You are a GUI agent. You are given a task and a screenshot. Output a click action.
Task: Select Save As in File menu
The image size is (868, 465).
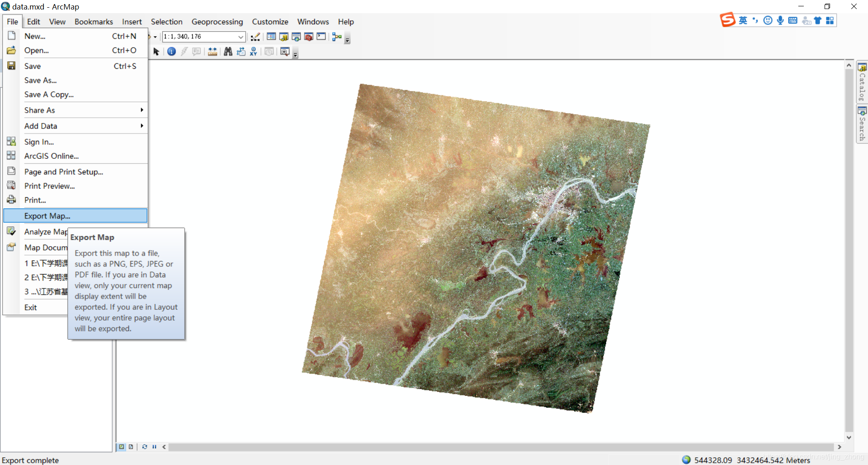click(x=75, y=81)
